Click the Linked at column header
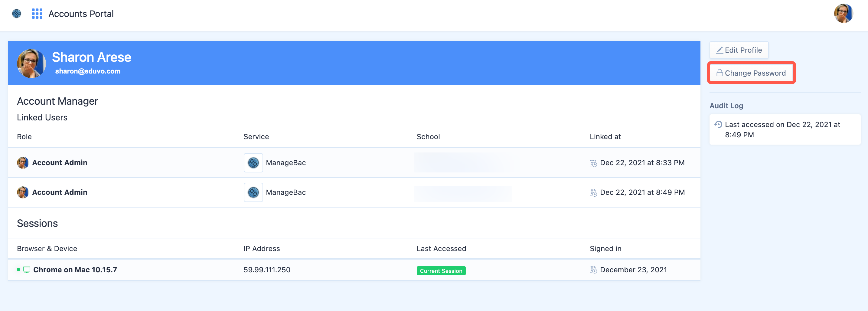Image resolution: width=868 pixels, height=311 pixels. (x=605, y=137)
